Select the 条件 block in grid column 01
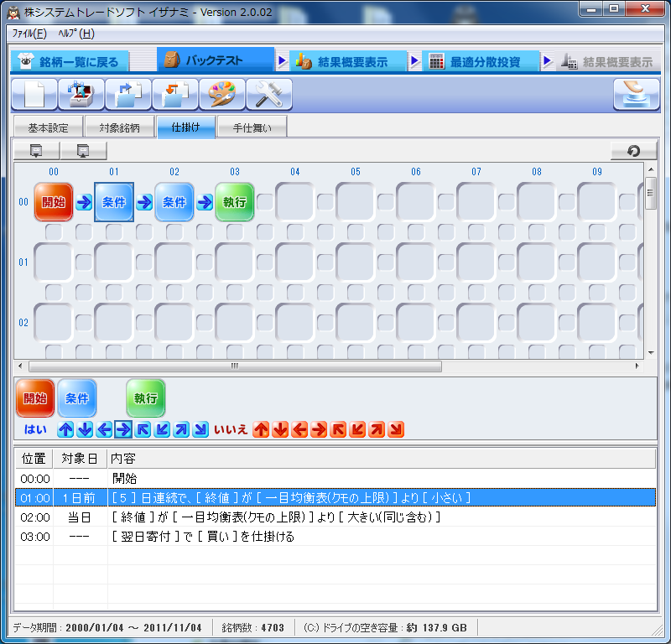The width and height of the screenshot is (671, 644). (114, 202)
